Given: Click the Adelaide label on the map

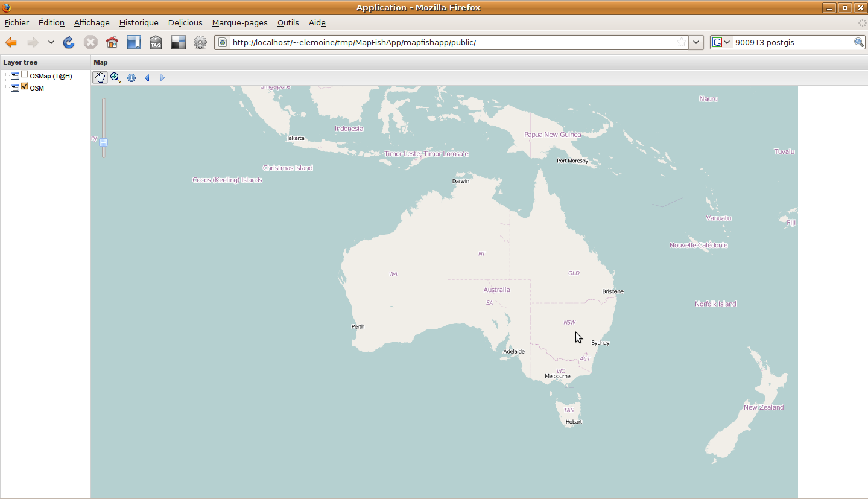Looking at the screenshot, I should pos(514,351).
